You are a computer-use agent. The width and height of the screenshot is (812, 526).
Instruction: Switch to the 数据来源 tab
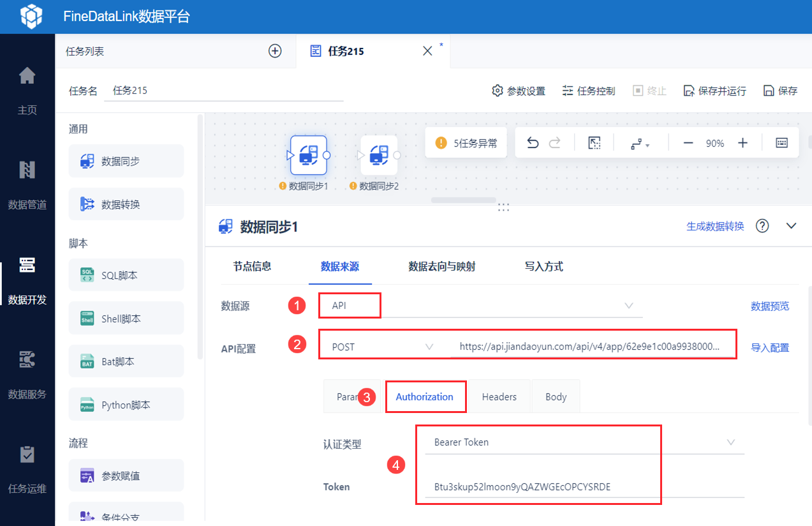coord(340,266)
